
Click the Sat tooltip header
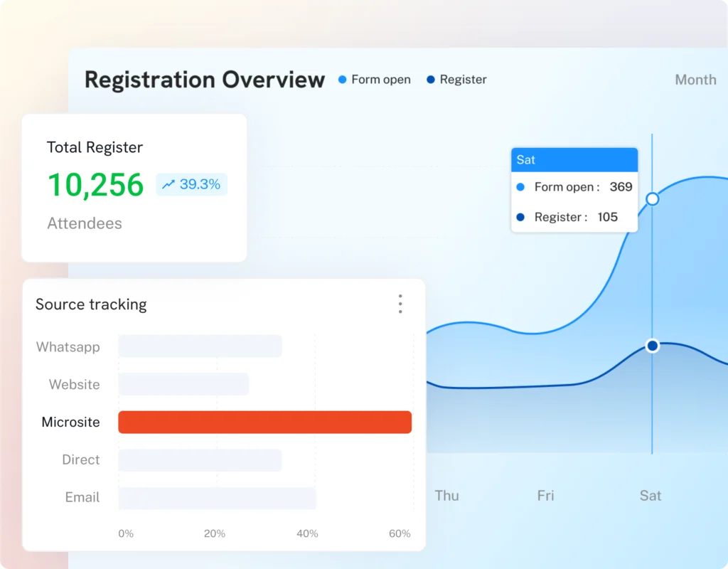click(x=574, y=160)
